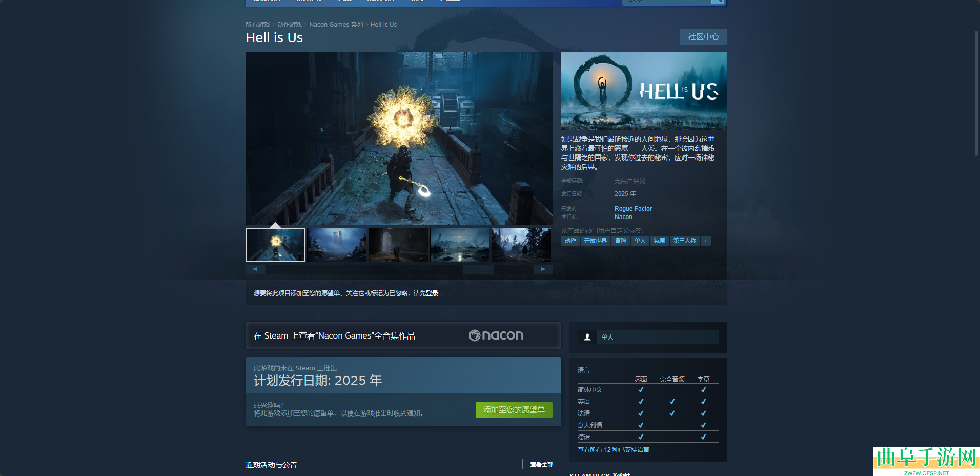Click the Hell is Us header capsule image
This screenshot has height=476, width=980.
pyautogui.click(x=644, y=91)
